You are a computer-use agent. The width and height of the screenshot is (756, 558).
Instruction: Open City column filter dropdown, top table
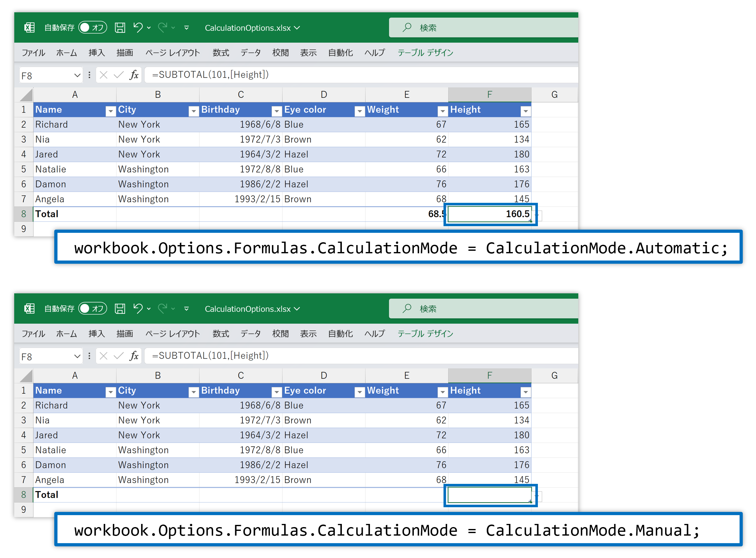tap(193, 111)
